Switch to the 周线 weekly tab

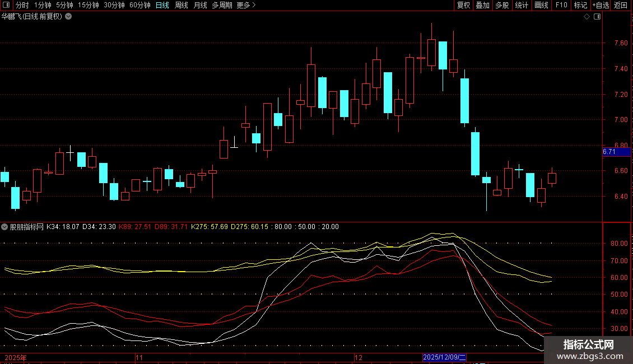181,5
